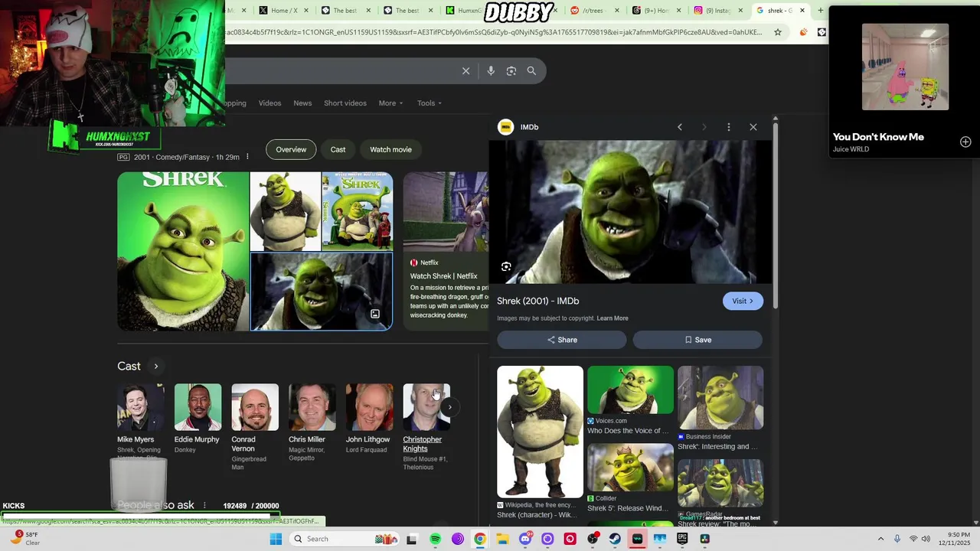The image size is (980, 551).
Task: Switch to the Instagram browser tab
Action: 718,11
